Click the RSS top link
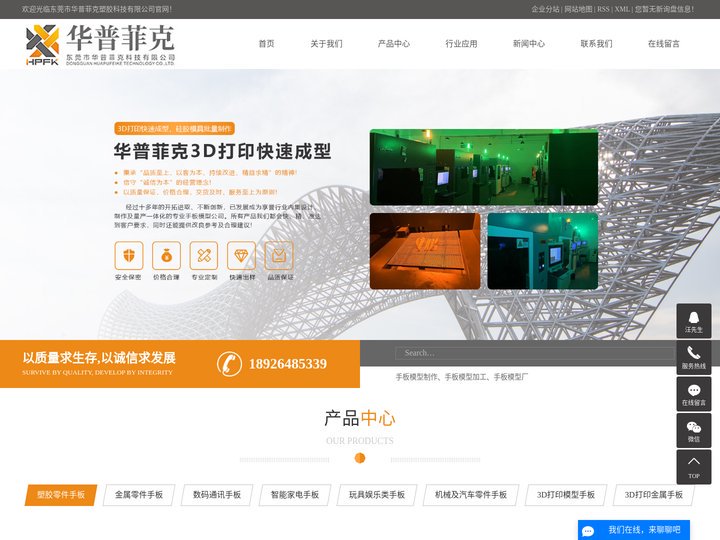Viewport: 720px width, 540px height. pyautogui.click(x=603, y=9)
